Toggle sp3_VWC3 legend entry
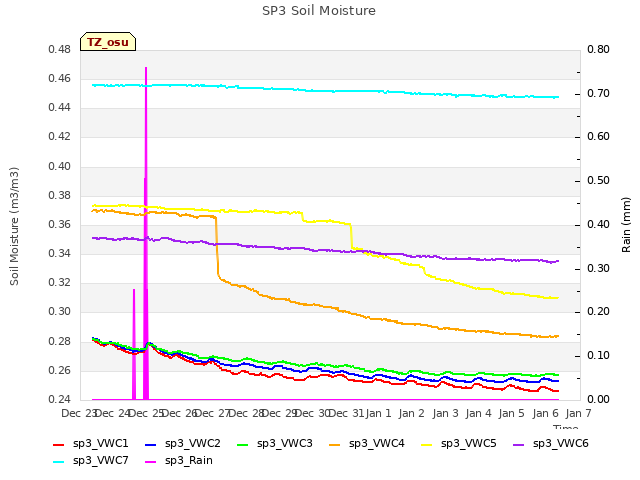The image size is (640, 480). click(x=275, y=444)
